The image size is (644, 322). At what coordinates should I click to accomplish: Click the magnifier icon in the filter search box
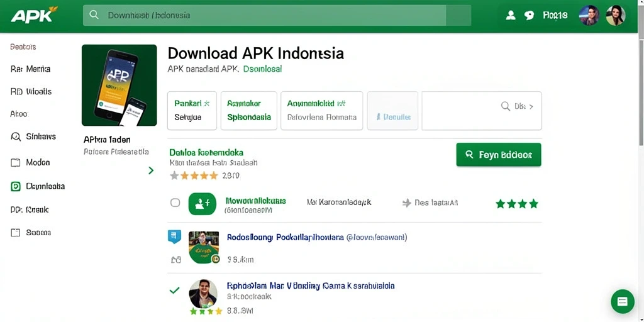coord(506,106)
